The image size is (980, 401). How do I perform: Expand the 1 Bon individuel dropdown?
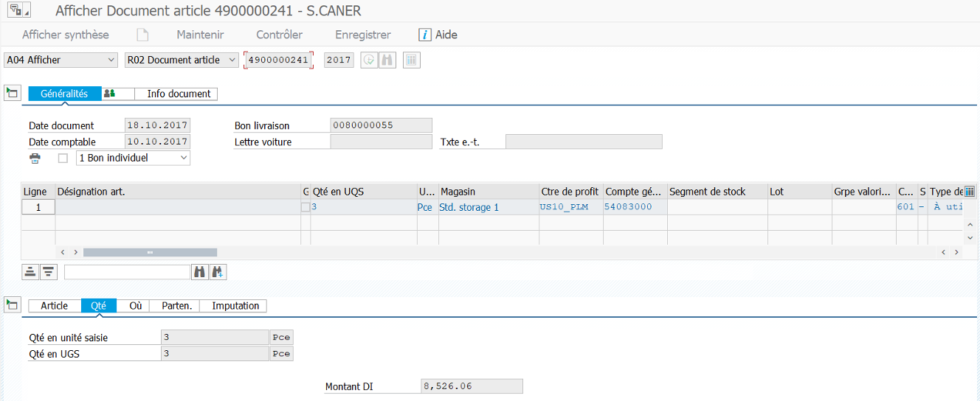[184, 158]
